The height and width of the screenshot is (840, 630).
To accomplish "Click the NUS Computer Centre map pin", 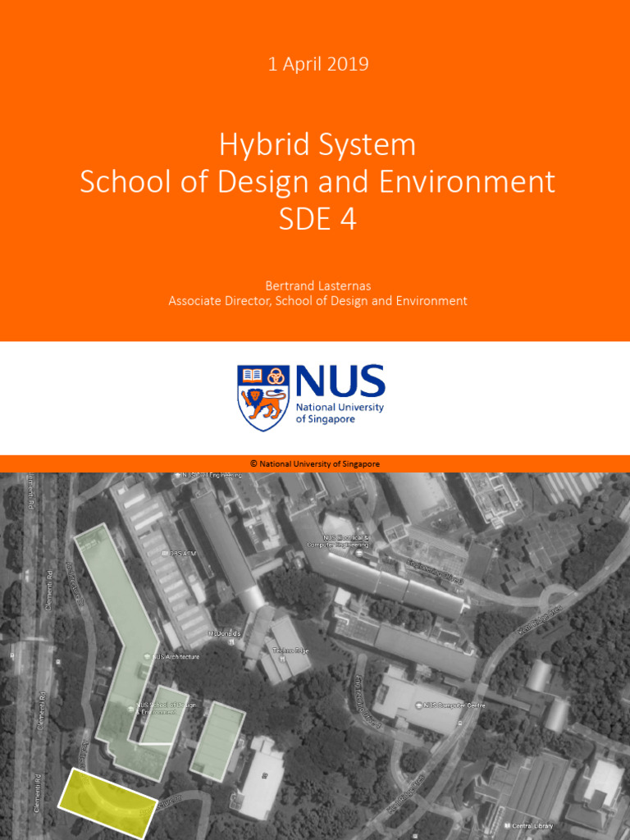I will click(x=419, y=705).
